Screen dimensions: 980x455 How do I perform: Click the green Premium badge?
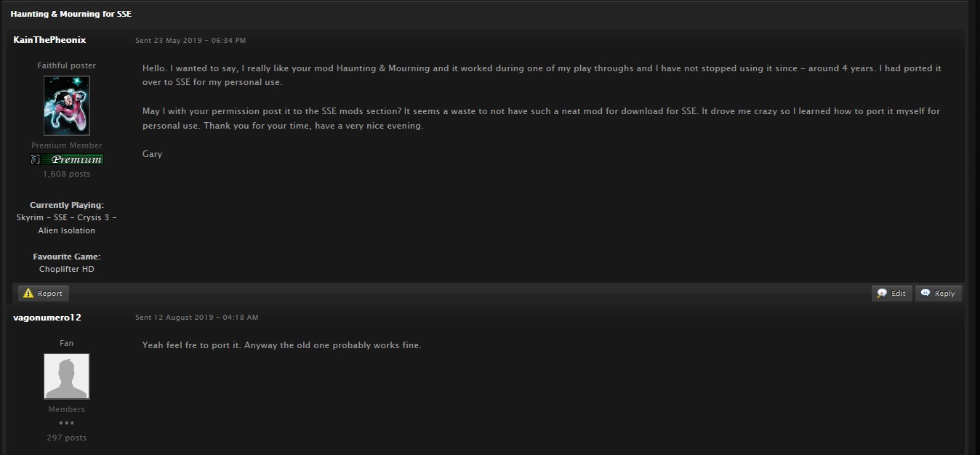point(67,159)
